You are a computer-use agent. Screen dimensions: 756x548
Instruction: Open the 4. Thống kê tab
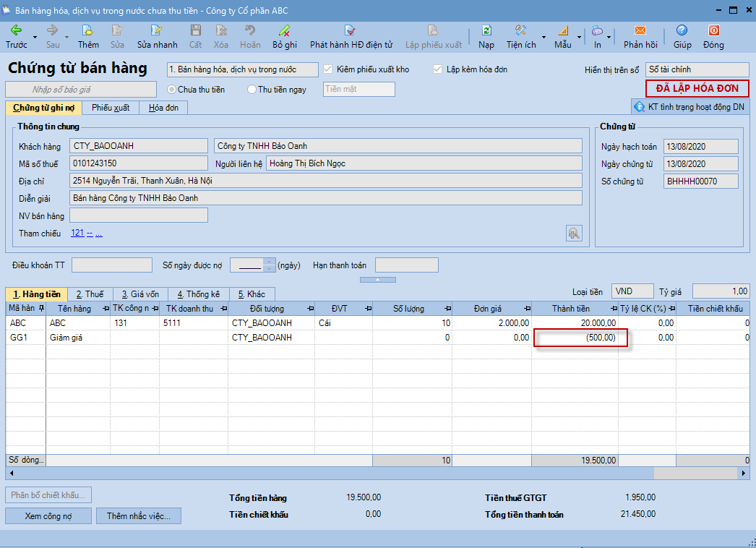click(x=198, y=294)
